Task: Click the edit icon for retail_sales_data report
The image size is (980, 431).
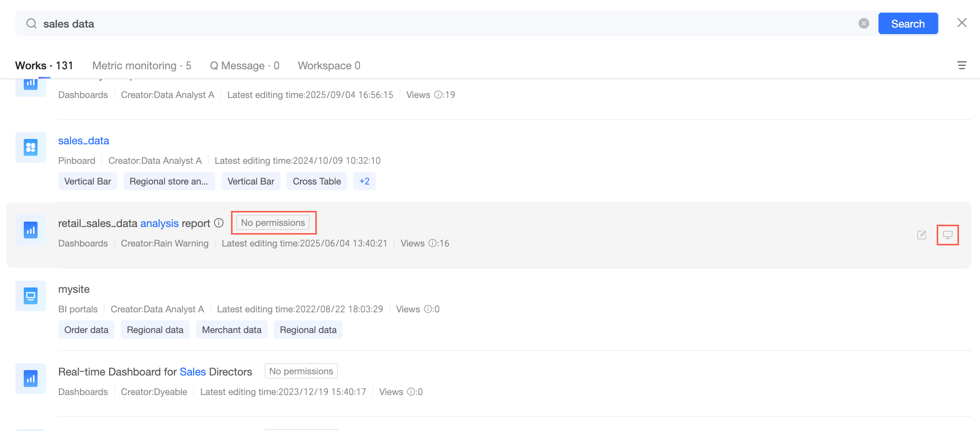Action: pyautogui.click(x=922, y=235)
